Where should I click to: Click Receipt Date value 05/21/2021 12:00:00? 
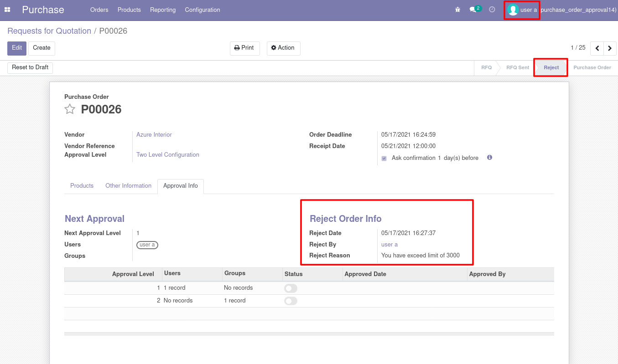point(409,146)
